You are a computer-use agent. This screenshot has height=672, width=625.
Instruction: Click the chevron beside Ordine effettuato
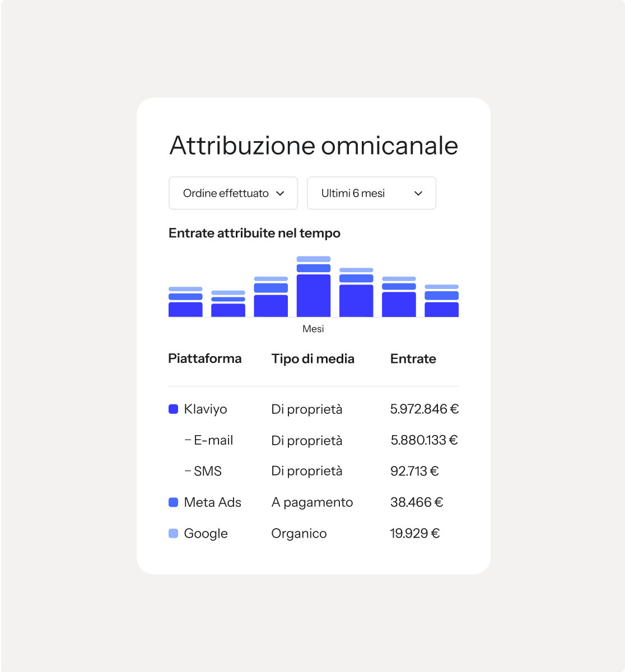(280, 193)
